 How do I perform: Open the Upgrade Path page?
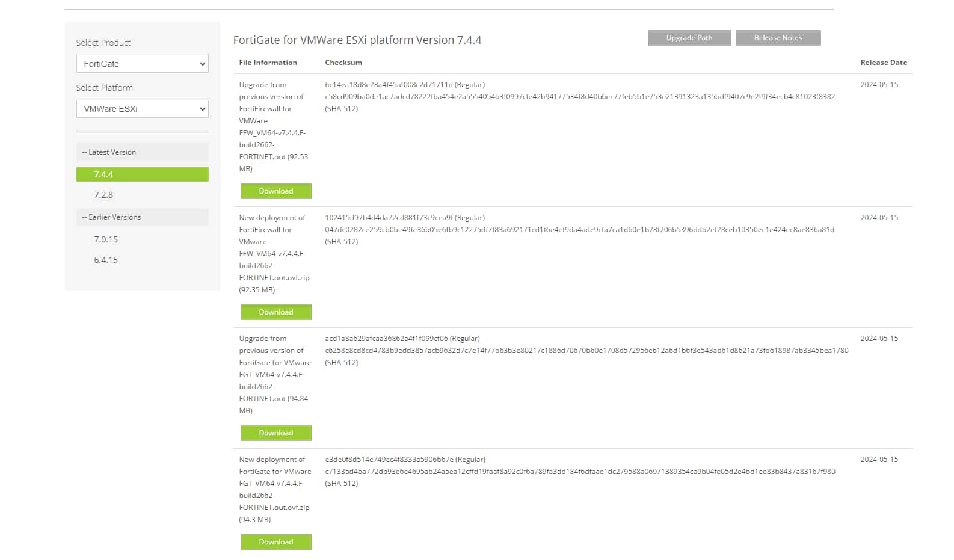click(689, 38)
